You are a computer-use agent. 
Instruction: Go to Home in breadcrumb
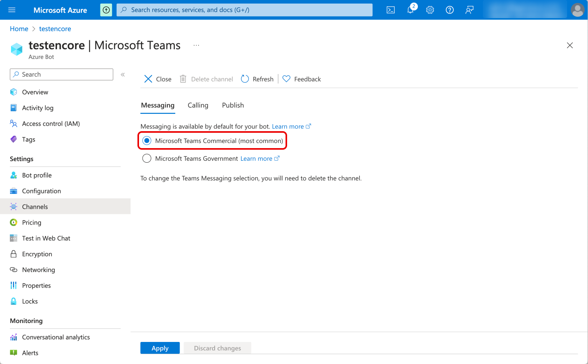19,29
